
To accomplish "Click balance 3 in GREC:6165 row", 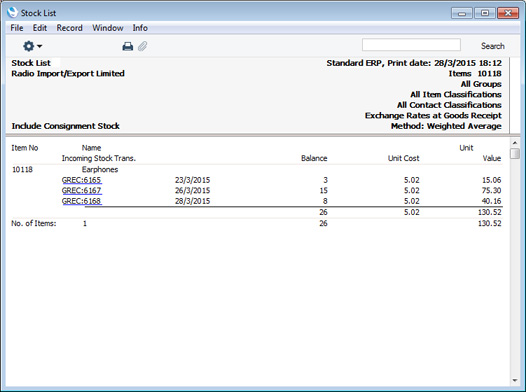I will tap(325, 180).
